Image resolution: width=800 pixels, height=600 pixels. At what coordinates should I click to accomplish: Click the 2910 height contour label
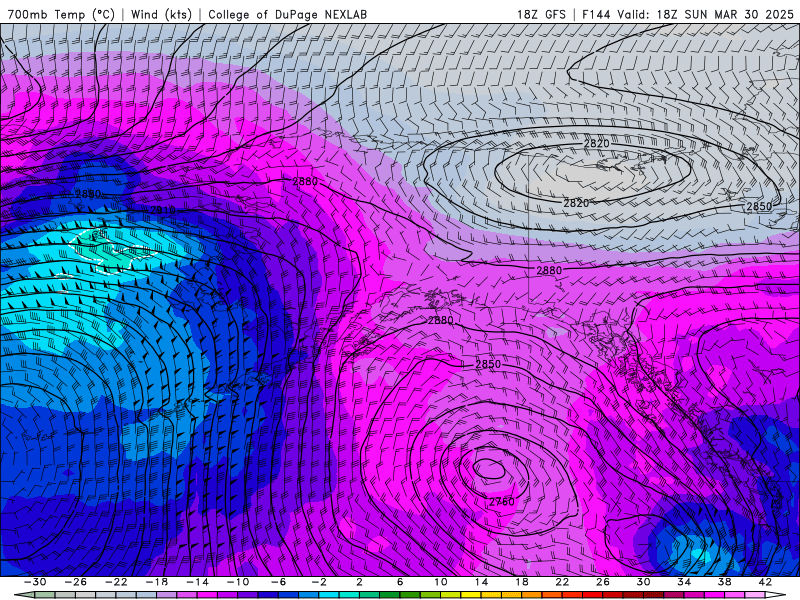[x=163, y=210]
